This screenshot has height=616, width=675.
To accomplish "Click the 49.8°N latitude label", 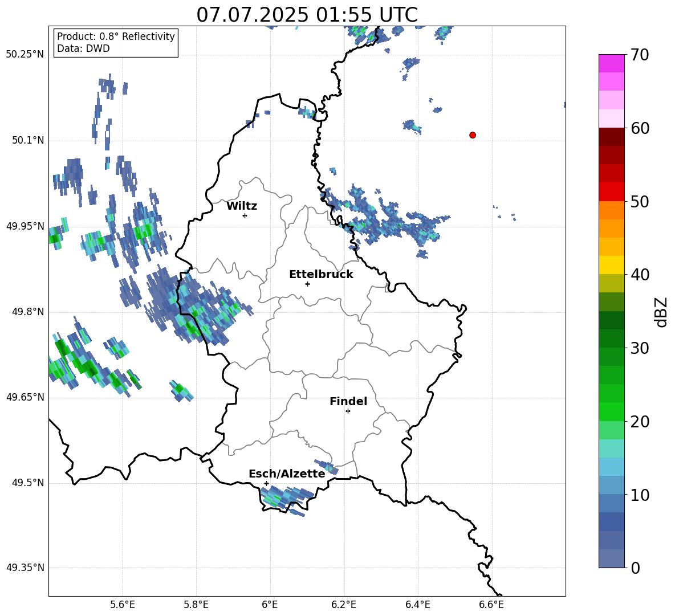I will point(28,312).
